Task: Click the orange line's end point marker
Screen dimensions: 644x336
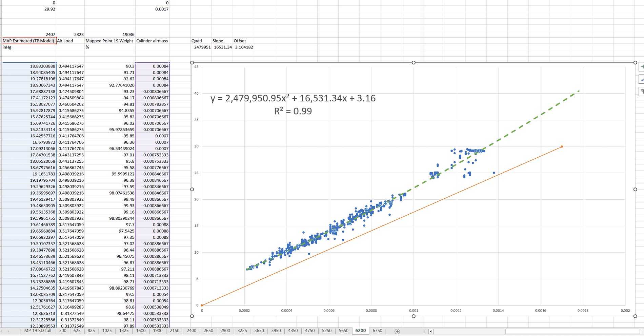Action: (562, 146)
